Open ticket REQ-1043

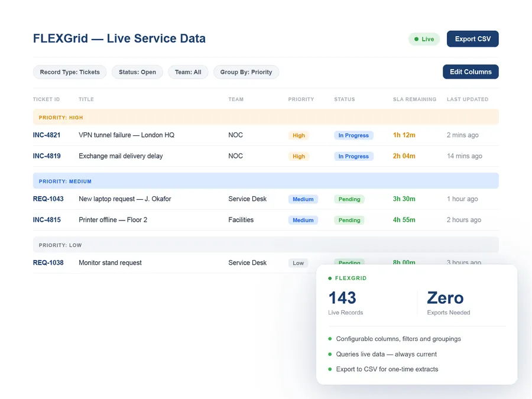(48, 199)
